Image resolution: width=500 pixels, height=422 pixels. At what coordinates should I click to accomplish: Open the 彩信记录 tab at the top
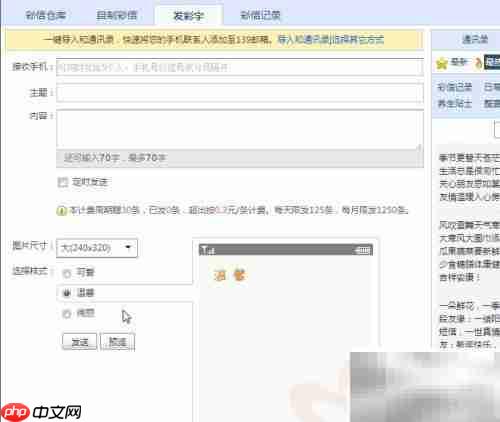tap(261, 15)
